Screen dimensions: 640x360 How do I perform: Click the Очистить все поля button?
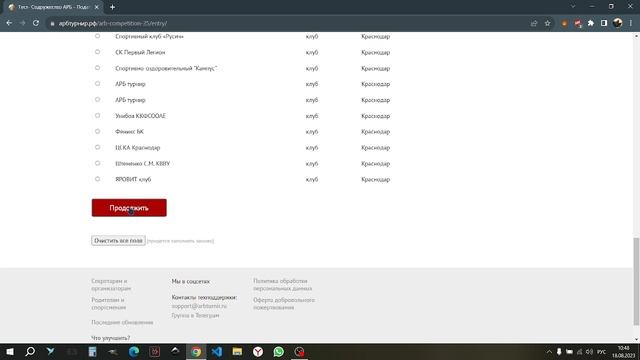pyautogui.click(x=118, y=241)
